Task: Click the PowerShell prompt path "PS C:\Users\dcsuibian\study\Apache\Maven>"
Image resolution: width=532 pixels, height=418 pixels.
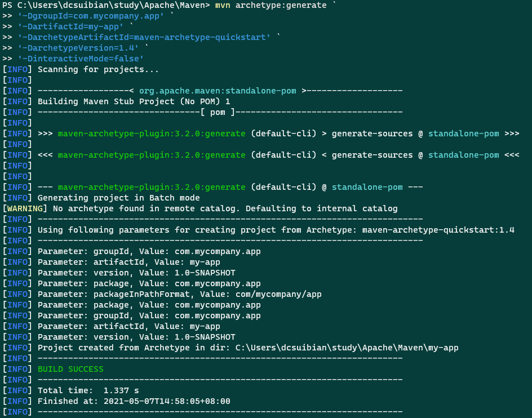Action: pos(106,5)
